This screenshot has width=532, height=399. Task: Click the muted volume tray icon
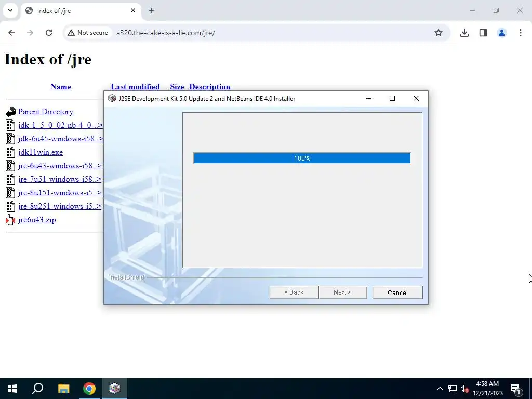[464, 389]
